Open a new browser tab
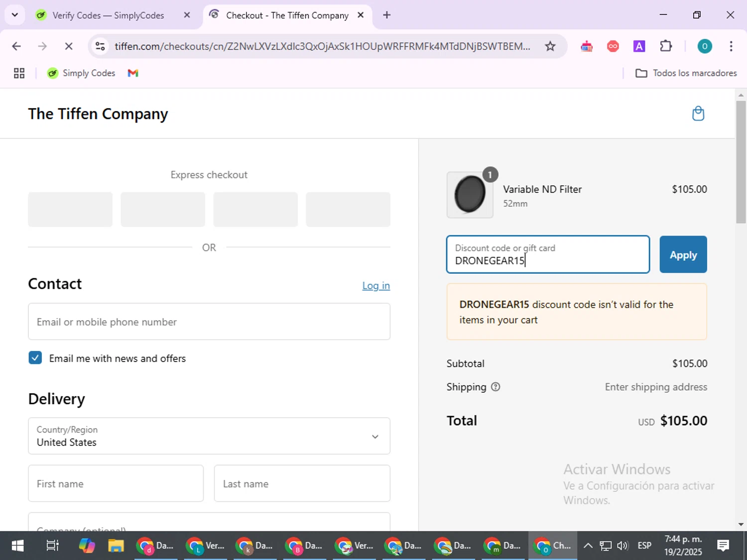Screen dimensions: 747x560 point(387,15)
